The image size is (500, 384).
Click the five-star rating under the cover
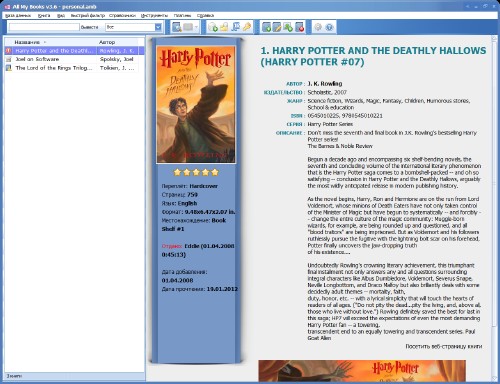pyautogui.click(x=196, y=172)
